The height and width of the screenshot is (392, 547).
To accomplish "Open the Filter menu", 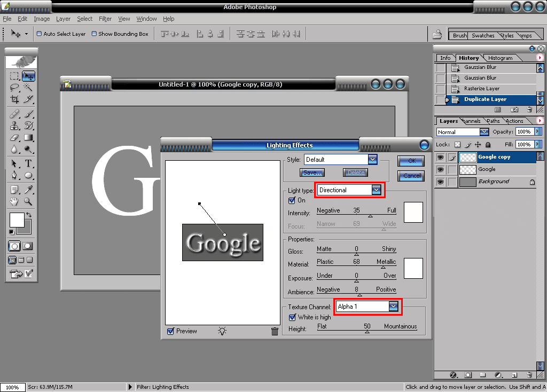I will pyautogui.click(x=105, y=19).
